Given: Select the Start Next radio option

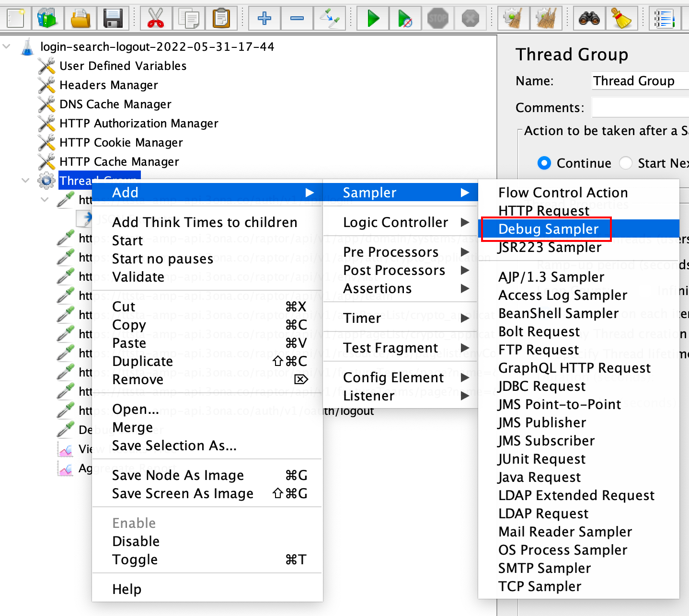Looking at the screenshot, I should coord(626,163).
